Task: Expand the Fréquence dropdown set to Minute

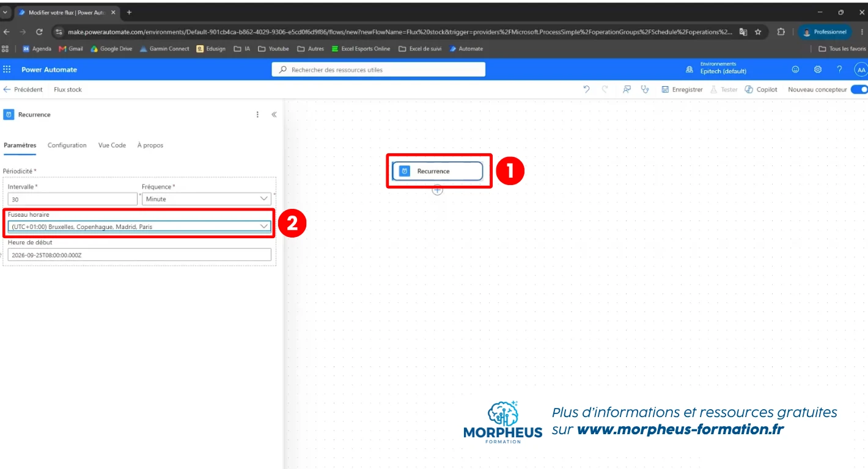Action: (x=207, y=199)
